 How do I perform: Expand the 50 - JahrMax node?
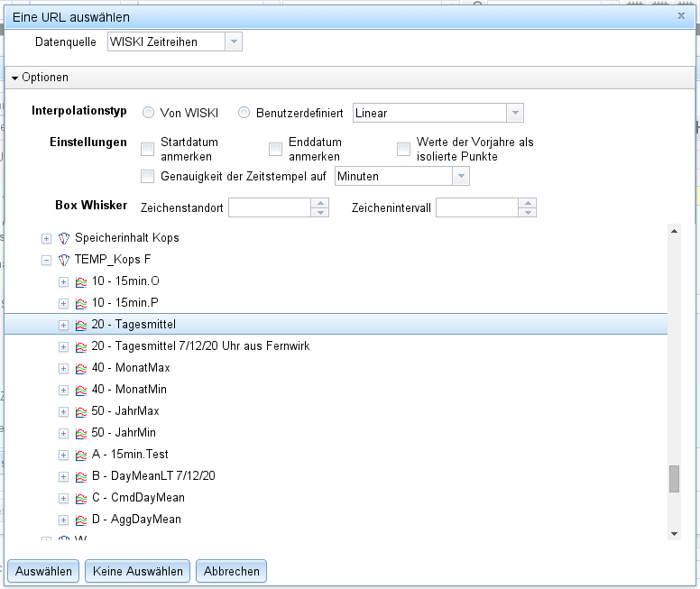click(x=63, y=411)
